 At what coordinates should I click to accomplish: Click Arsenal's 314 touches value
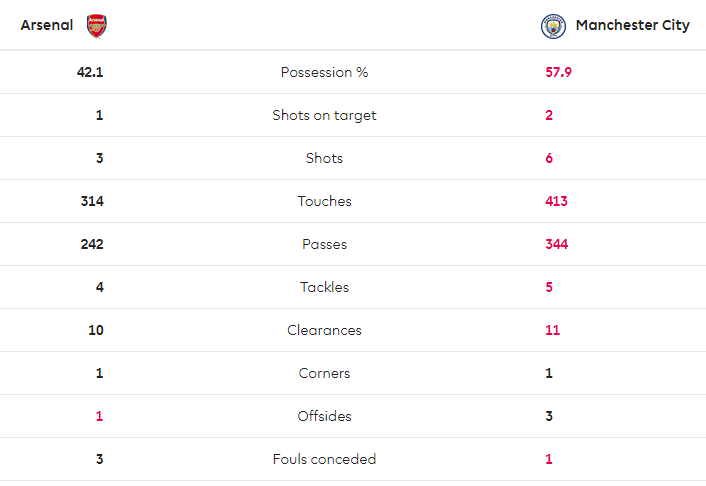click(92, 202)
